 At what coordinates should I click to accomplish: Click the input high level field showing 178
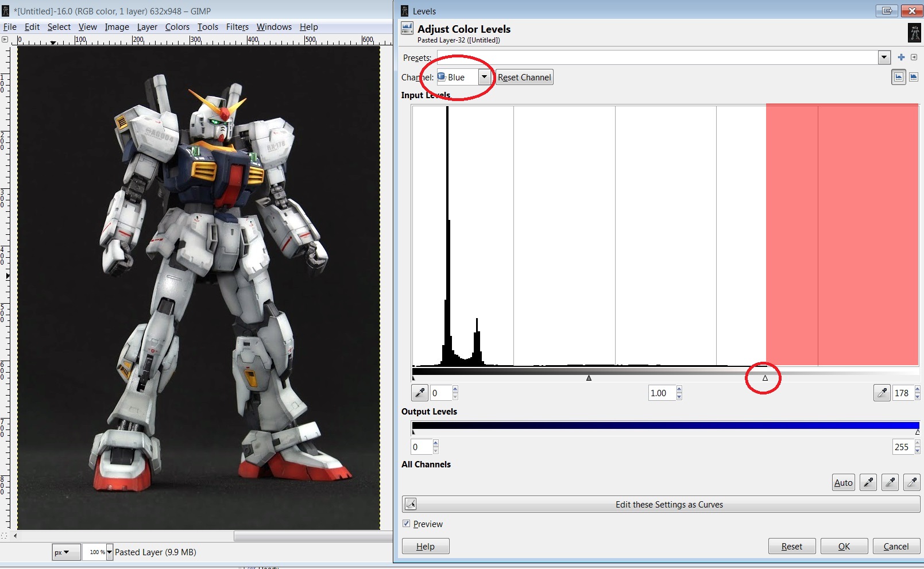[903, 393]
